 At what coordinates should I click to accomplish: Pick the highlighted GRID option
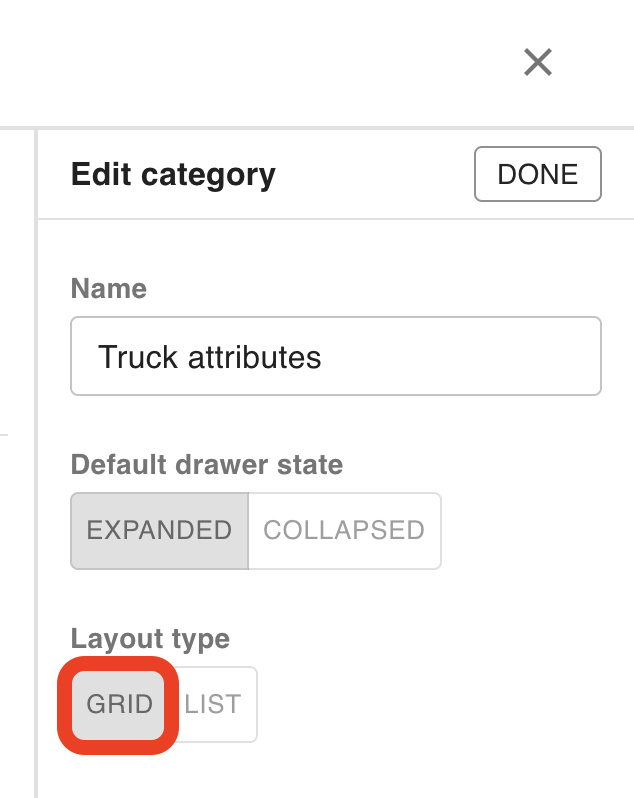pos(120,704)
